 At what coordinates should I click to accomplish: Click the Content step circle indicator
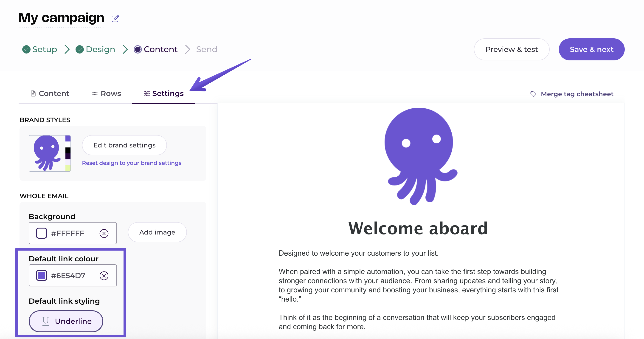[x=138, y=50]
